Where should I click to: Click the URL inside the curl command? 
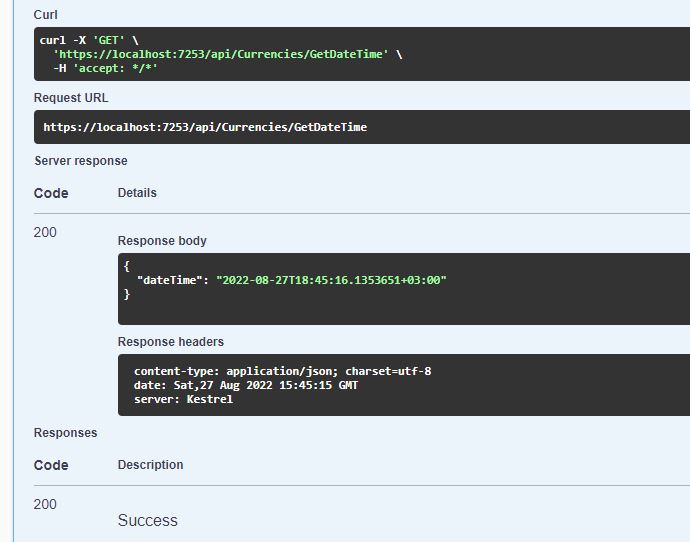(220, 54)
